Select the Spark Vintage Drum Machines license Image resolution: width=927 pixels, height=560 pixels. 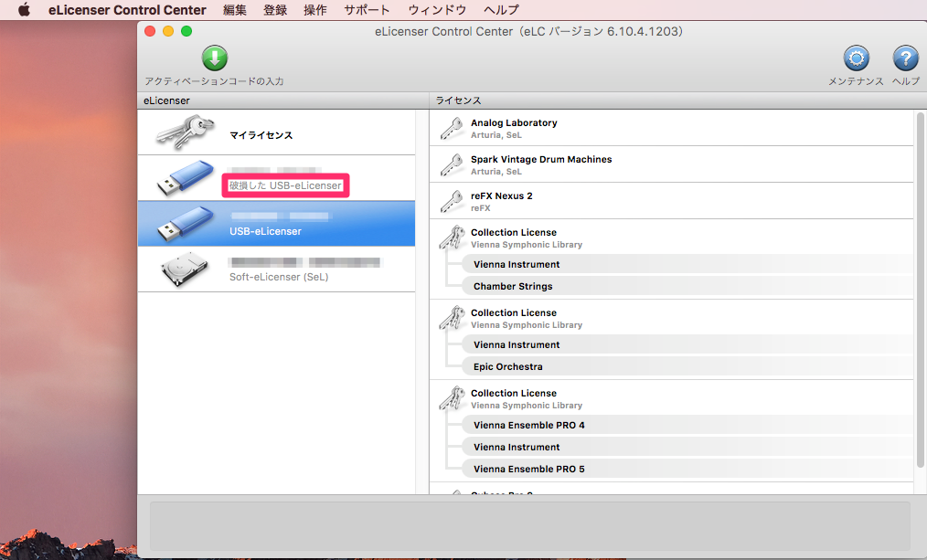[x=672, y=164]
